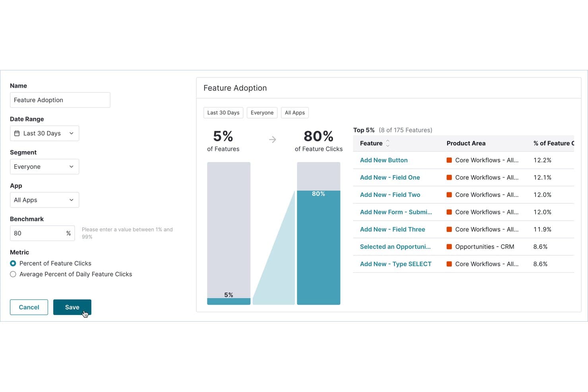
Task: Select Average Percent of Daily Feature Clicks
Action: pos(13,274)
